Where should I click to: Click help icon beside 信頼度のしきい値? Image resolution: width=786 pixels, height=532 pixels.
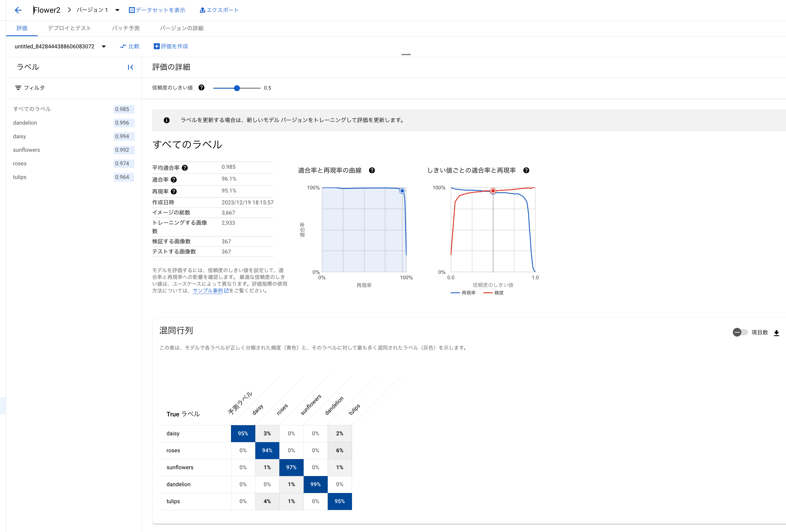(x=201, y=88)
